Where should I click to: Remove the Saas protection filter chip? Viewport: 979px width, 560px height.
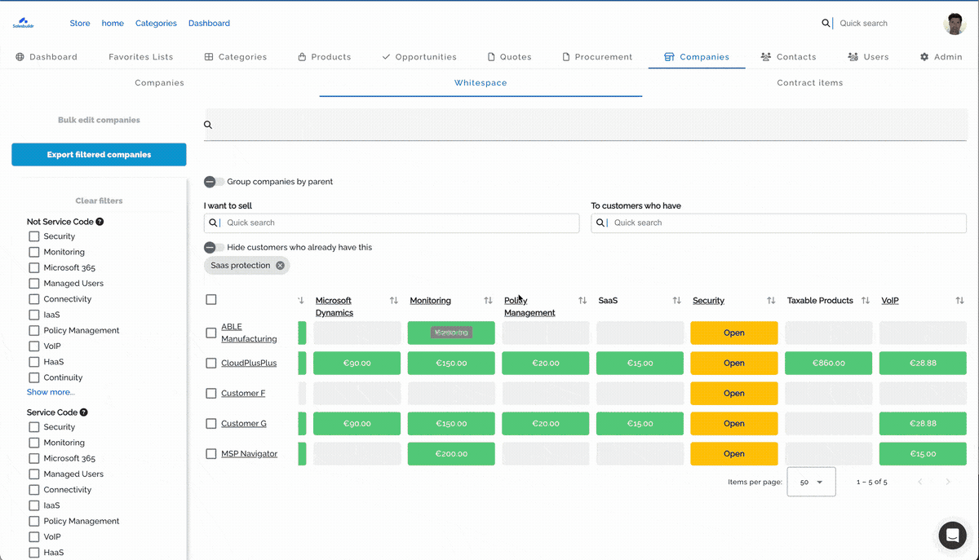(280, 266)
